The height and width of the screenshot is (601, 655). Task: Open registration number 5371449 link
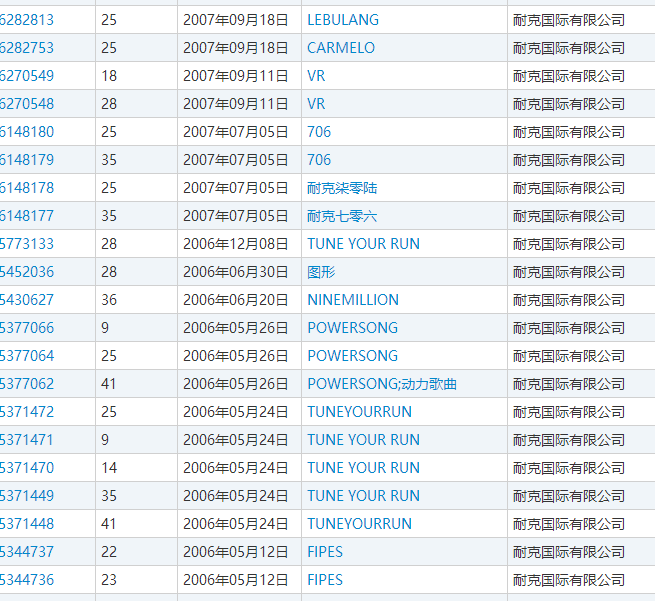[x=27, y=496]
